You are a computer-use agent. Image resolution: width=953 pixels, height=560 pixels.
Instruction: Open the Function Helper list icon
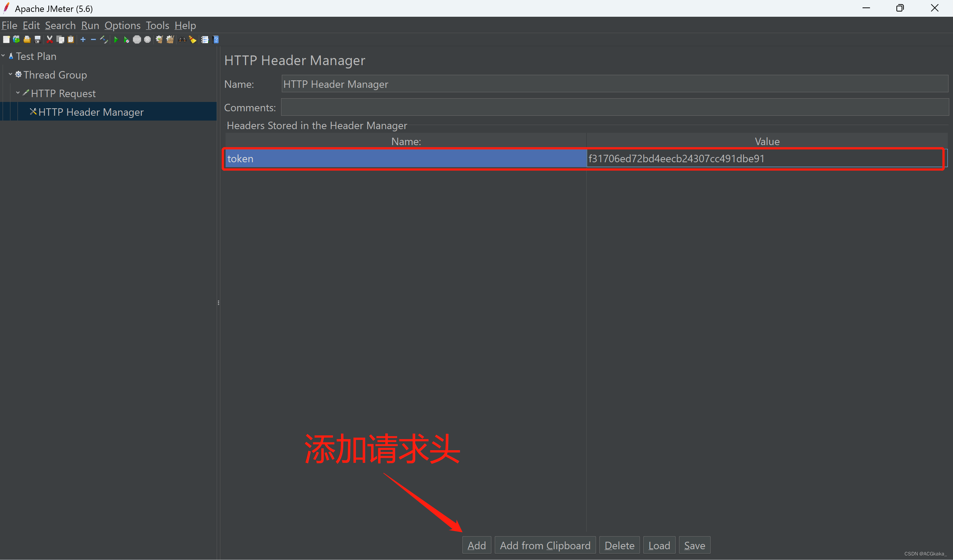coord(205,40)
